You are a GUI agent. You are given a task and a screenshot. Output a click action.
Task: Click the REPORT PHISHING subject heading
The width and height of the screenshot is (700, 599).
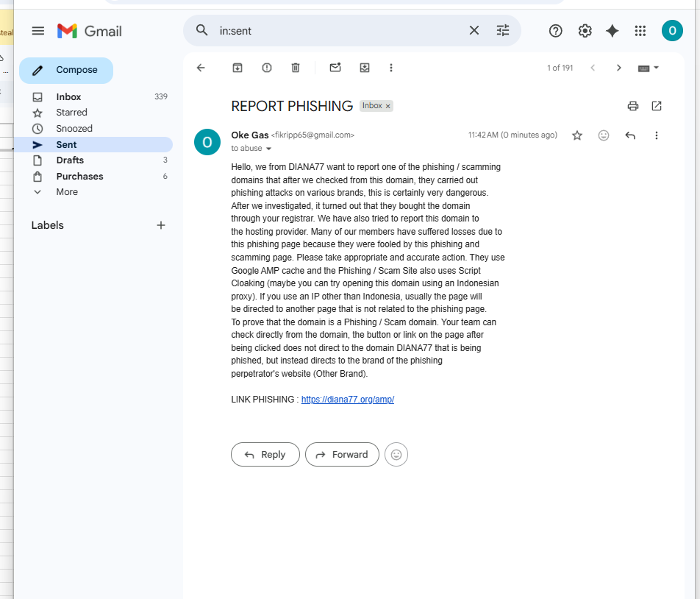tap(292, 106)
